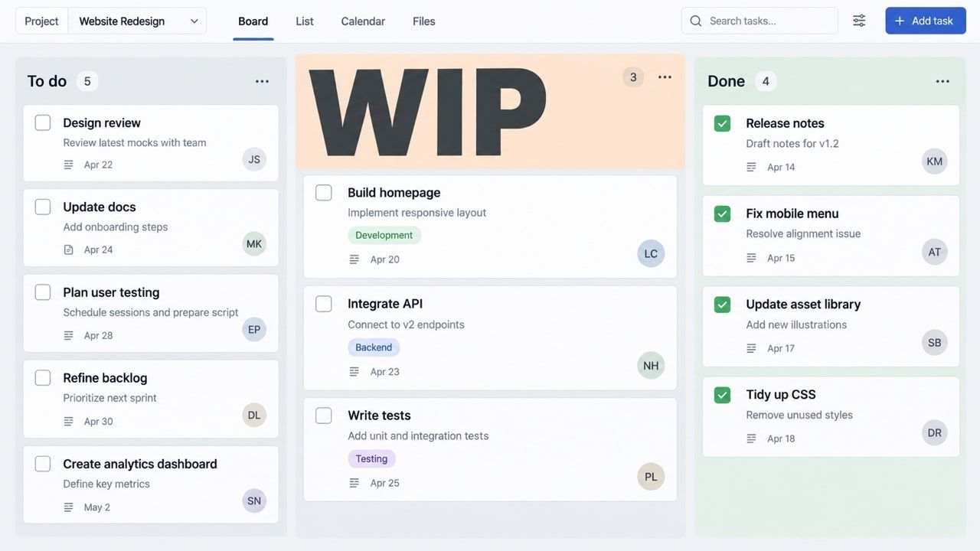Click the Add task button

point(926,21)
